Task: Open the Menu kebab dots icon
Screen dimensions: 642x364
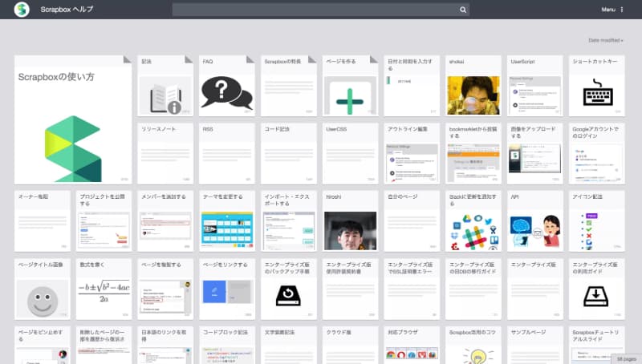Action: (621, 10)
